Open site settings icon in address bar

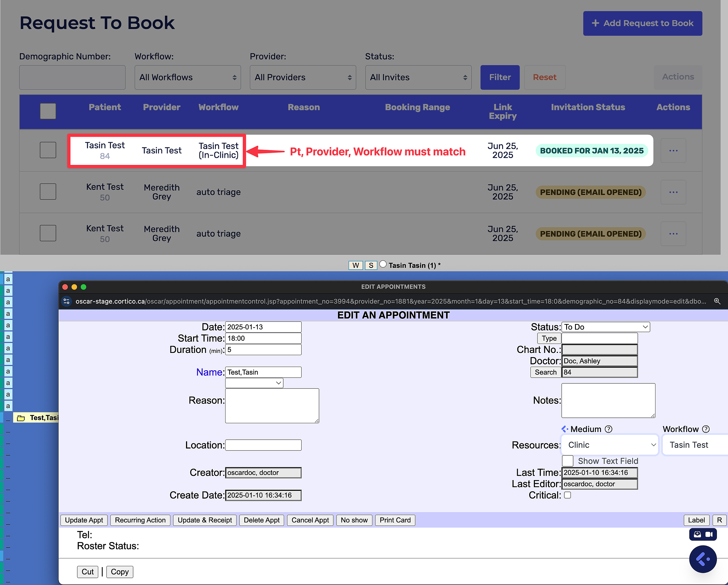pos(67,301)
